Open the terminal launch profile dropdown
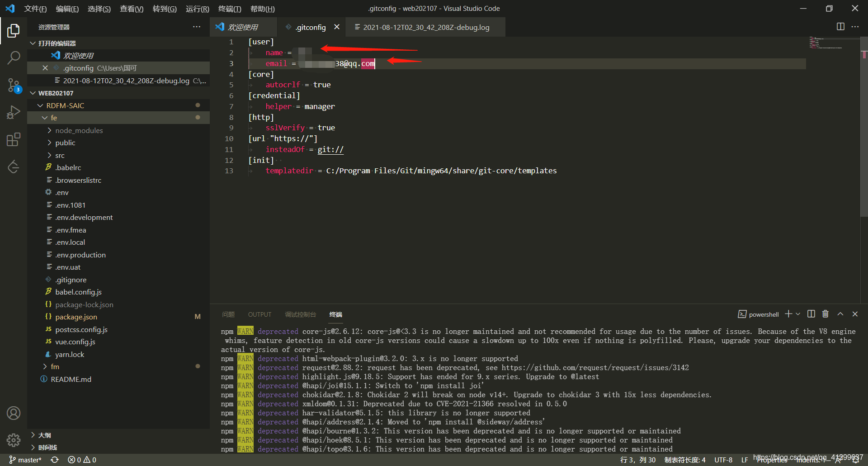The image size is (868, 466). (x=798, y=314)
